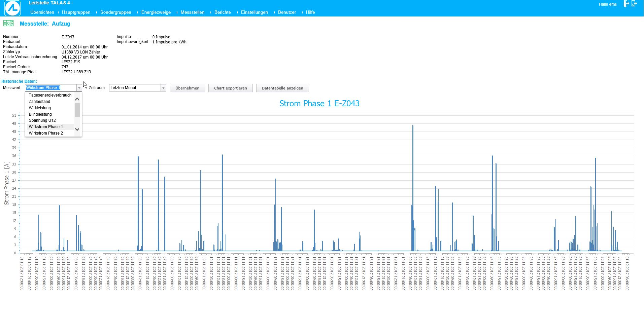The height and width of the screenshot is (331, 644).
Task: Click the TALAS logo icon
Action: 12,8
